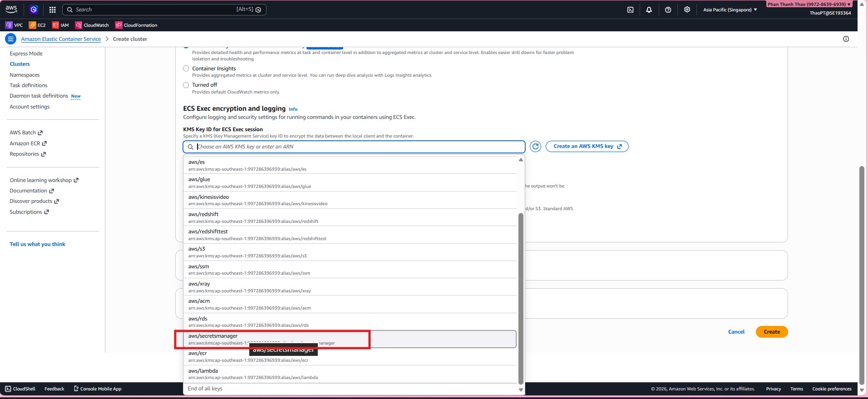Expand the Asia Pacific (Singapore) region dropdown
The width and height of the screenshot is (868, 399).
(x=730, y=10)
